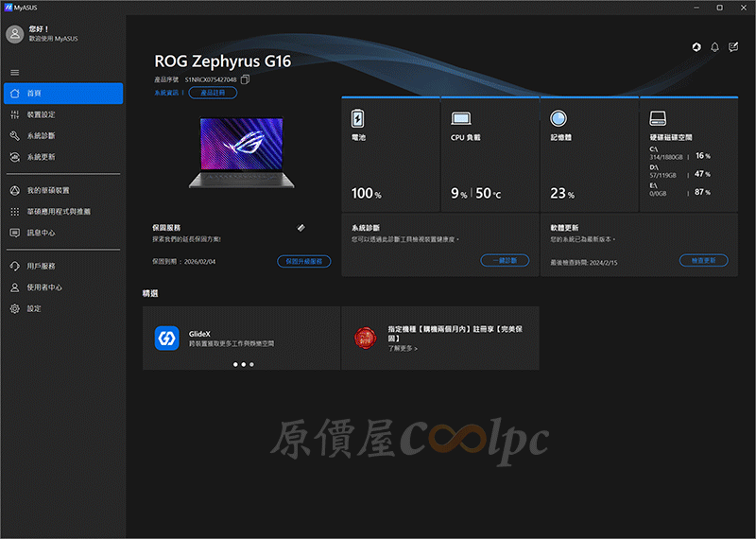The image size is (756, 539).
Task: Click the ROG Zephyrus G16 title
Action: [223, 61]
